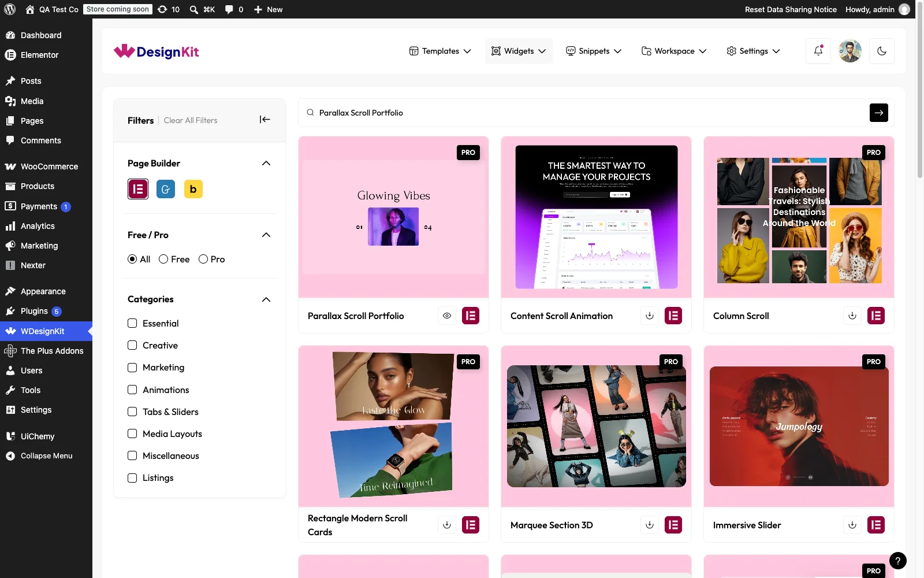924x578 pixels.
Task: Download the Column Scroll widget
Action: [852, 316]
